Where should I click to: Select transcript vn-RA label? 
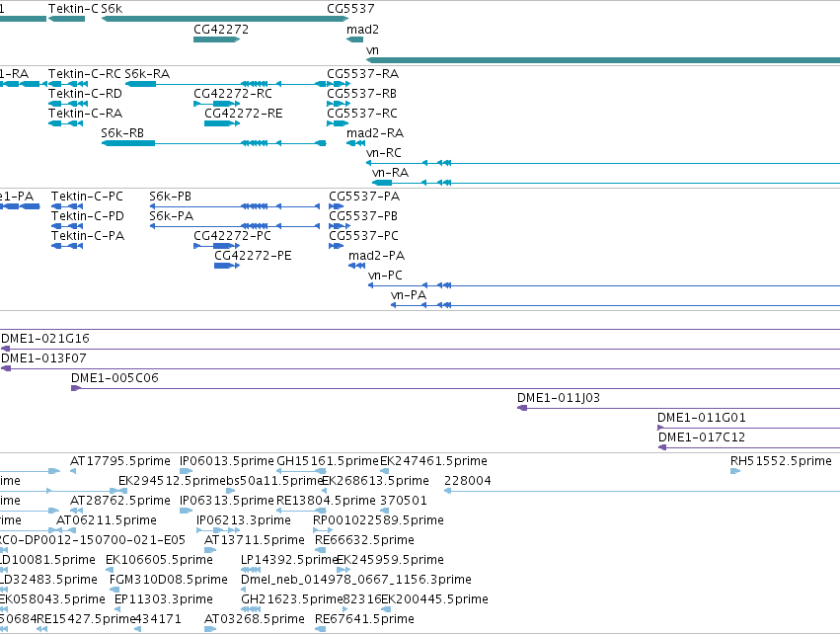tap(391, 173)
